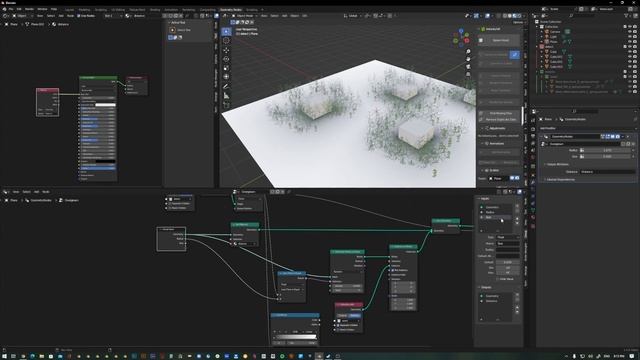Image resolution: width=640 pixels, height=360 pixels.
Task: Toggle the Collection exclude checkbox in outliner
Action: click(x=625, y=27)
